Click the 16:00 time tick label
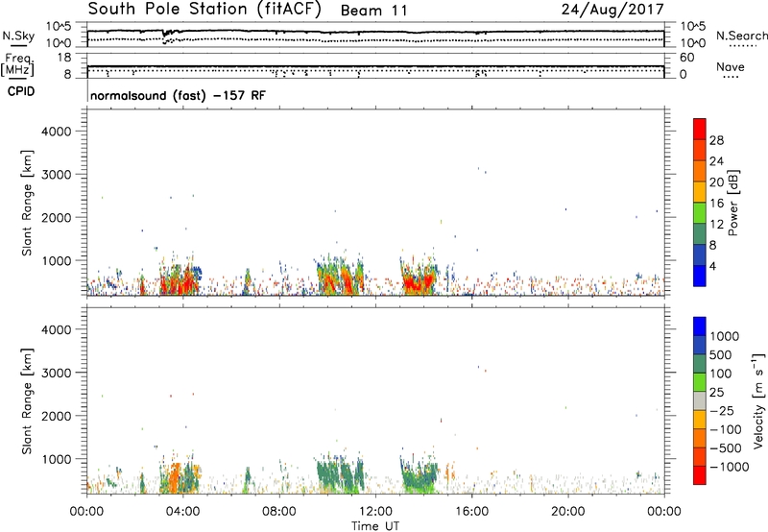The height and width of the screenshot is (532, 768). (471, 512)
